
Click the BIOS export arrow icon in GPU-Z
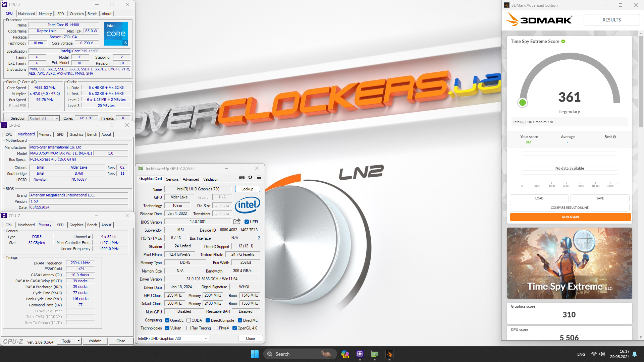(237, 222)
